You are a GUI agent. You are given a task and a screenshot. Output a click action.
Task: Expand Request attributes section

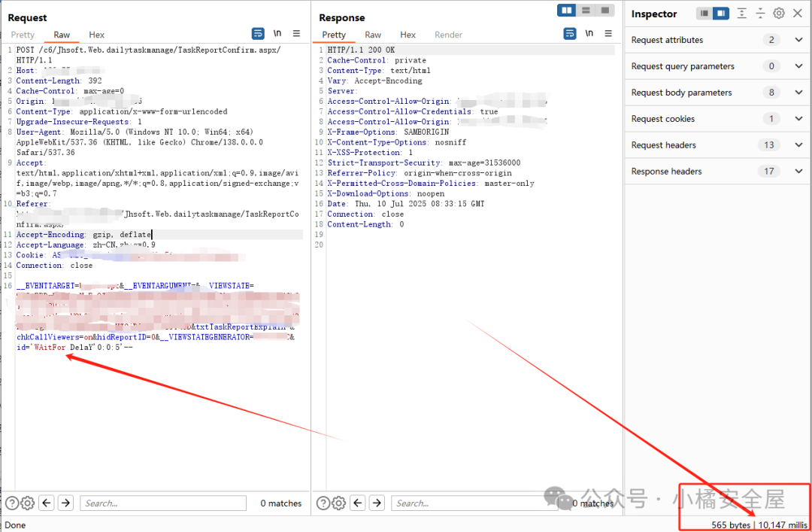pos(798,40)
